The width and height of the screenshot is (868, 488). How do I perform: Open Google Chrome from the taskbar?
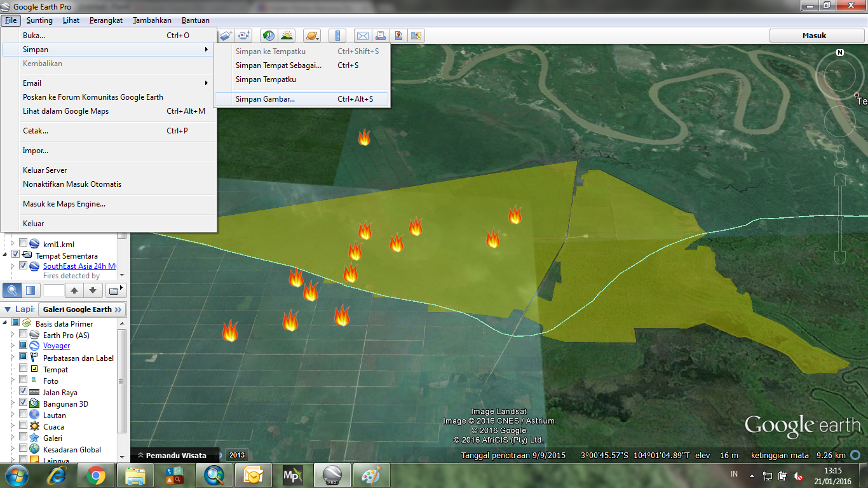[96, 475]
